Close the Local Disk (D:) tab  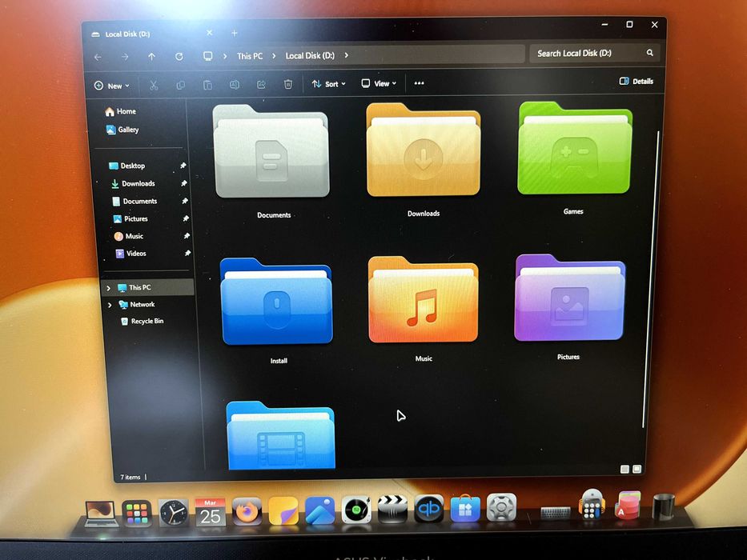pyautogui.click(x=210, y=33)
